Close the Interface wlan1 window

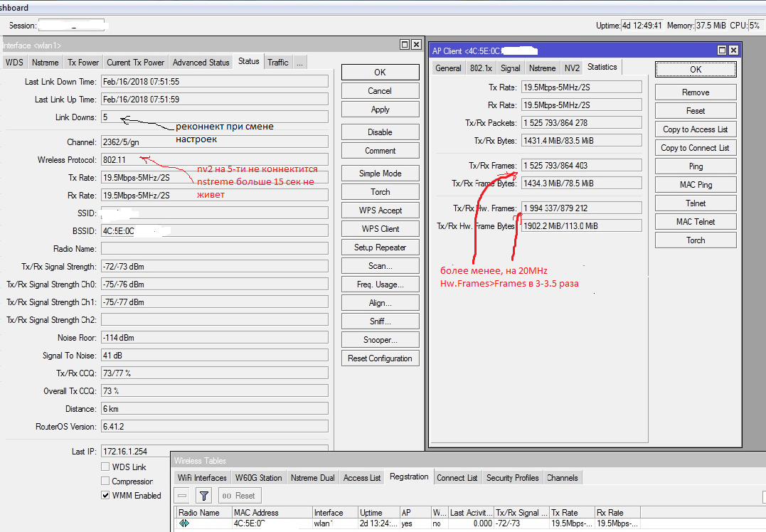pyautogui.click(x=415, y=45)
